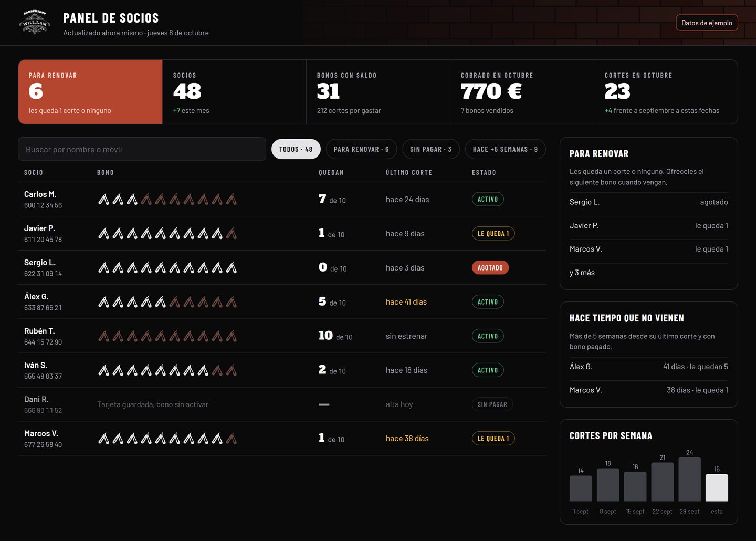Click Dani R.'s SIN PAGAR badge
This screenshot has width=756, height=541.
[x=492, y=404]
